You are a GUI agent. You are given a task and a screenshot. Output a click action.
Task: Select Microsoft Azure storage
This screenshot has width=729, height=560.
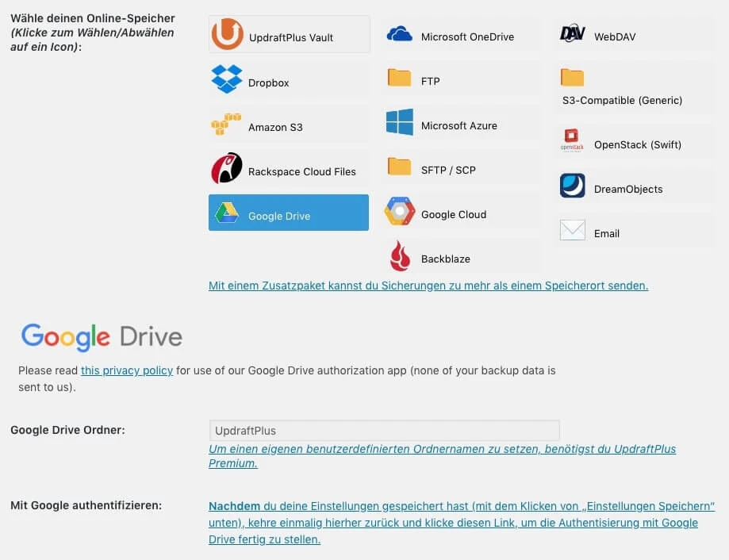[x=462, y=125]
